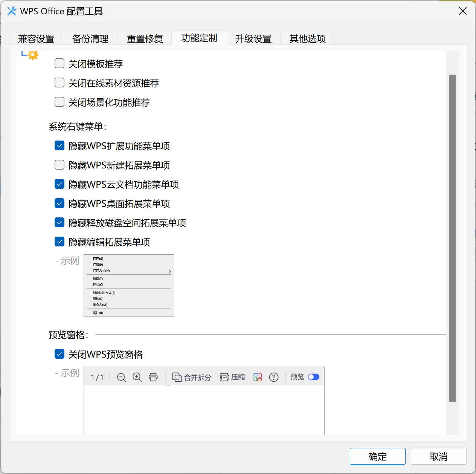Expand 打开方式 submenu arrow in example menu

170,271
